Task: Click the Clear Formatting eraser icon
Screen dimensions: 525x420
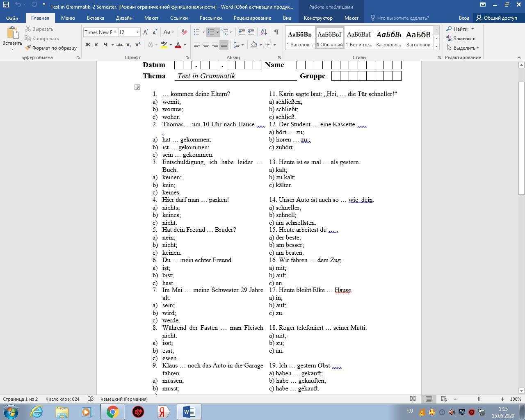Action: (184, 32)
